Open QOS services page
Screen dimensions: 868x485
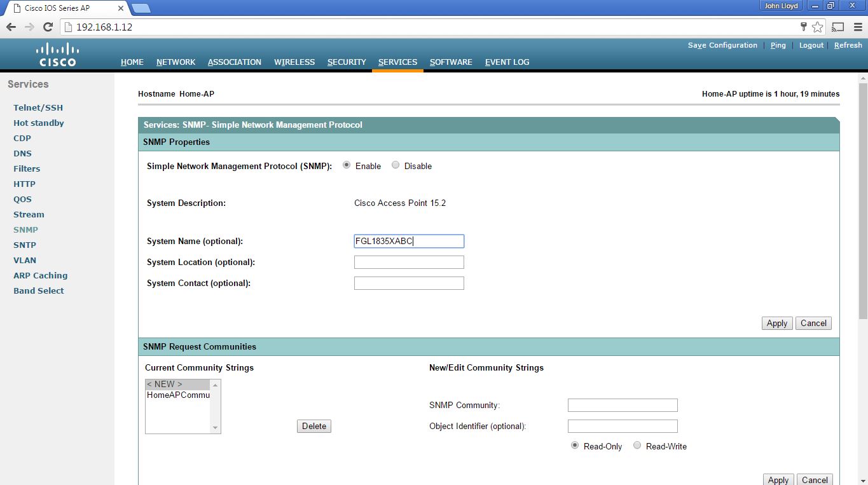[22, 199]
